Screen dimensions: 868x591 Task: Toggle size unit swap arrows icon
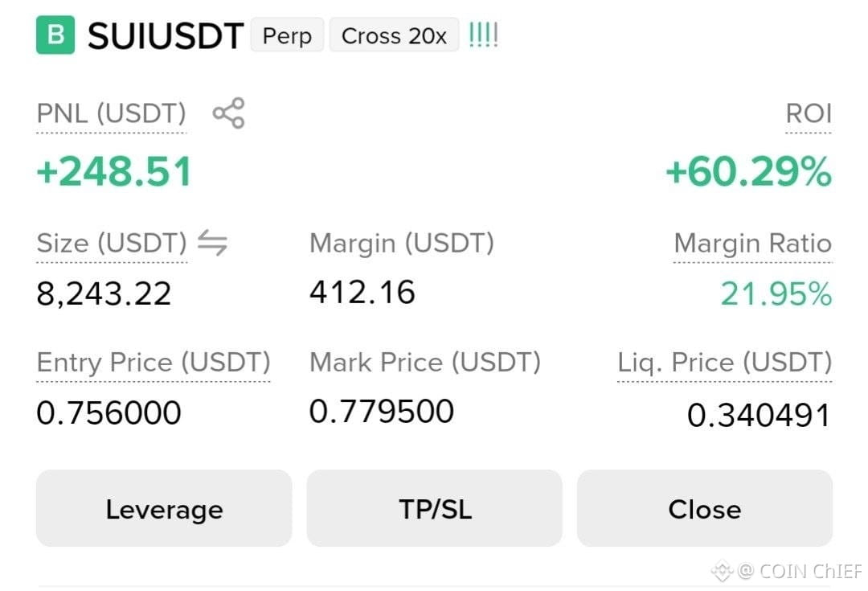[212, 243]
